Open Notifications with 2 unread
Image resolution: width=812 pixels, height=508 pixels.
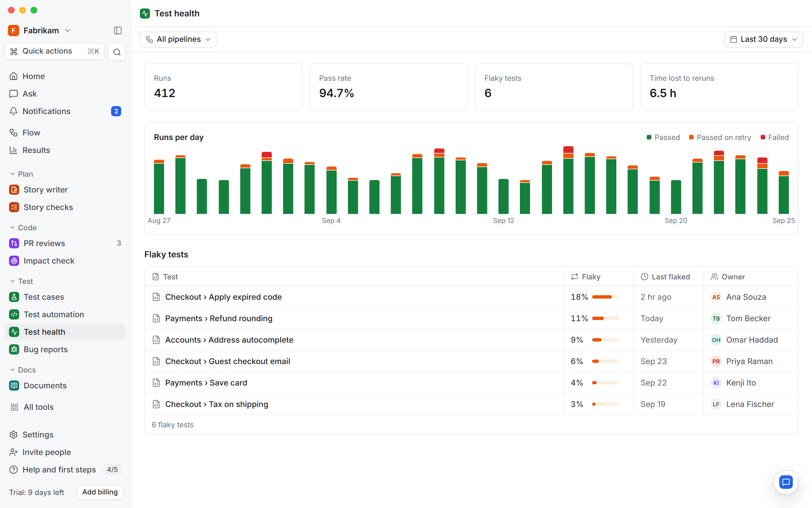coord(65,111)
